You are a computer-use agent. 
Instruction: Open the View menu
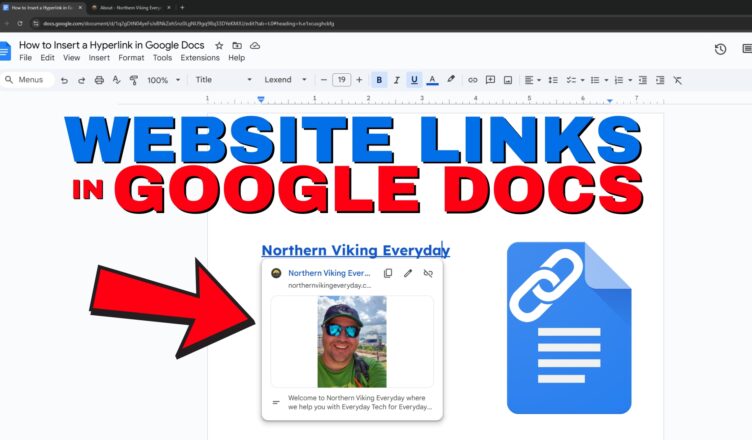[71, 58]
